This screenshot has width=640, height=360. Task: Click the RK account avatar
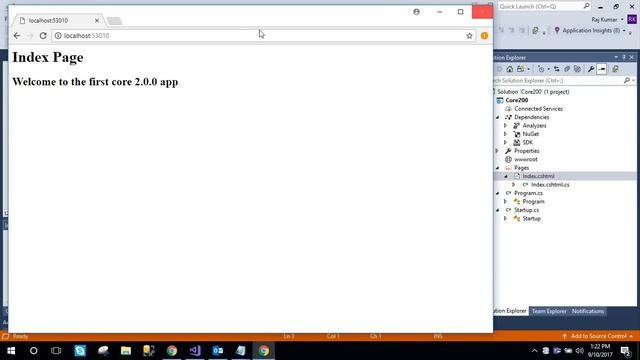coord(632,19)
